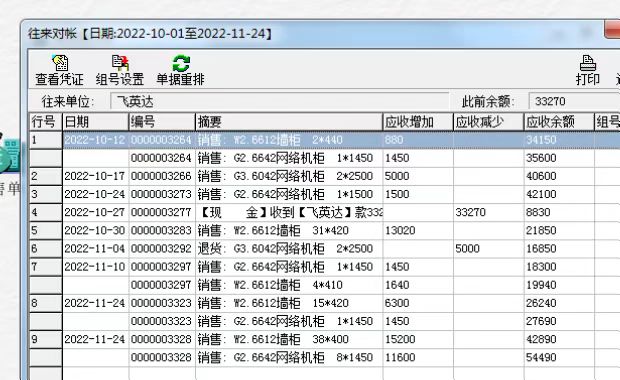Click the 打印 printer icon
This screenshot has width=620, height=380.
click(588, 63)
